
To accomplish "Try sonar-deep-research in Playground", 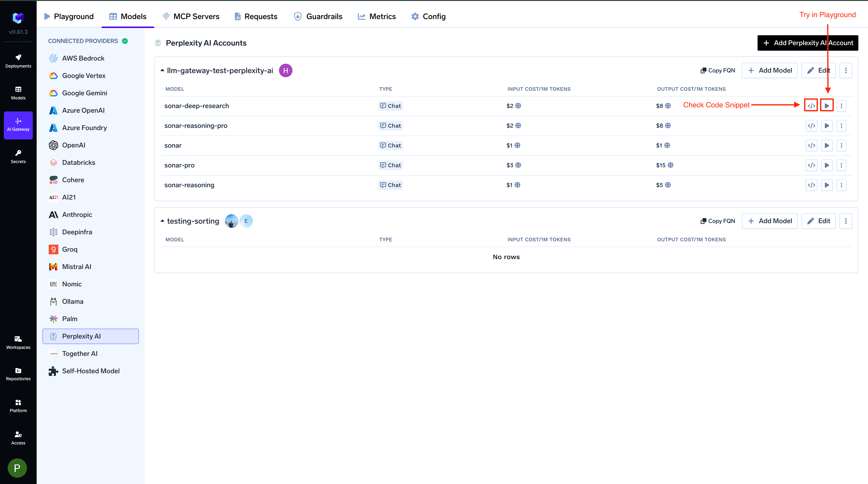I will tap(827, 106).
